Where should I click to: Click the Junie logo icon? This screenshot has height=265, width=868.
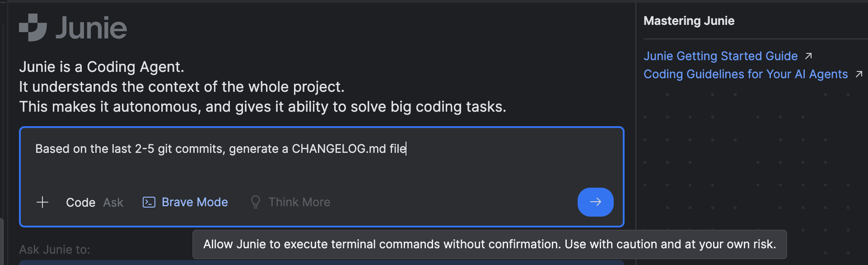coord(33,28)
